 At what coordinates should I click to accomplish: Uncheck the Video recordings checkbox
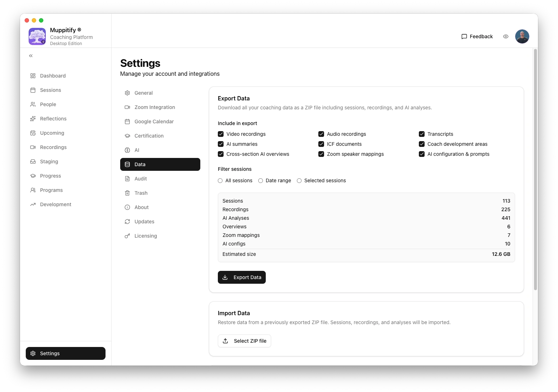click(221, 134)
